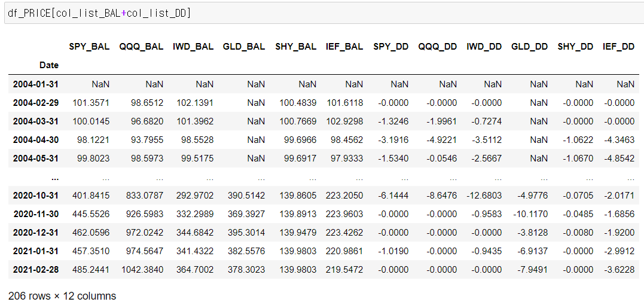644x308 pixels.
Task: Select the QQQ_DD column header
Action: click(x=438, y=47)
